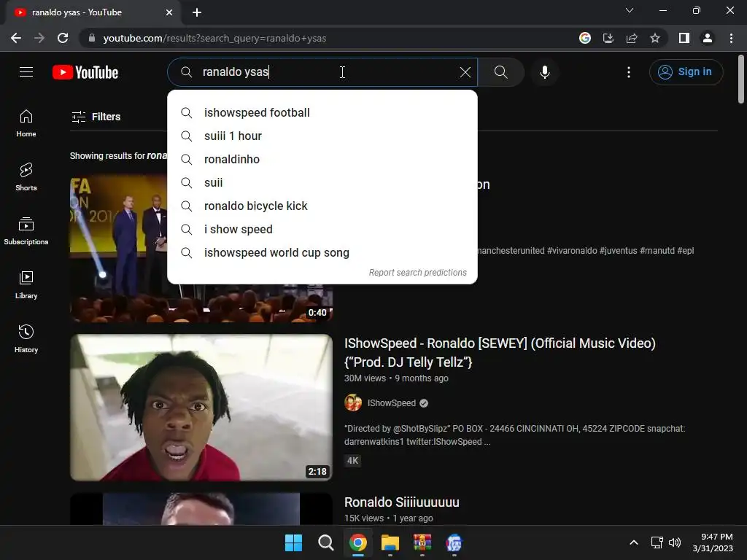Select suggestion 'suiii 1 hour'

[322, 136]
